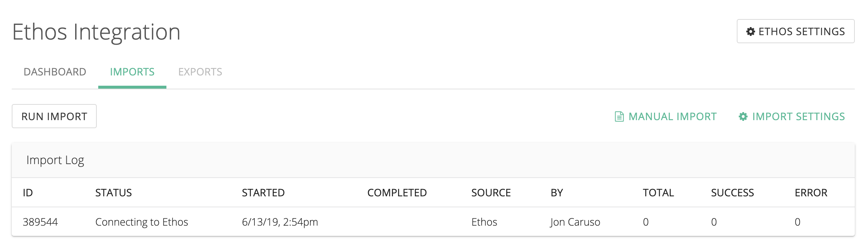Click the Connecting to Ethos status
This screenshot has width=868, height=252.
[141, 222]
